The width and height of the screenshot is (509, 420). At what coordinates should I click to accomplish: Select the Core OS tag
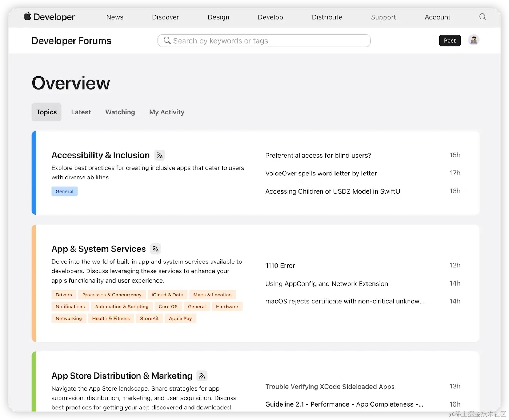click(x=168, y=307)
